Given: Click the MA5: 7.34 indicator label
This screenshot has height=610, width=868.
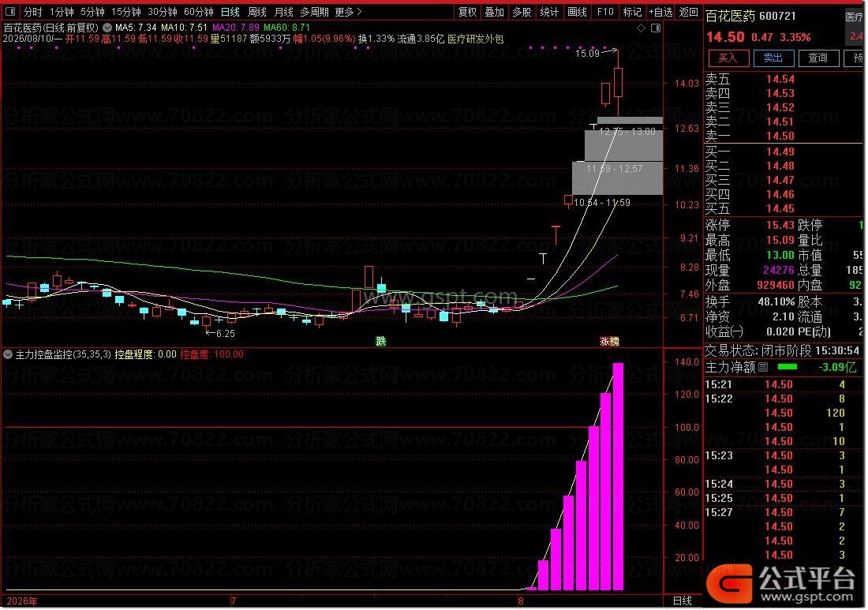Looking at the screenshot, I should 136,27.
